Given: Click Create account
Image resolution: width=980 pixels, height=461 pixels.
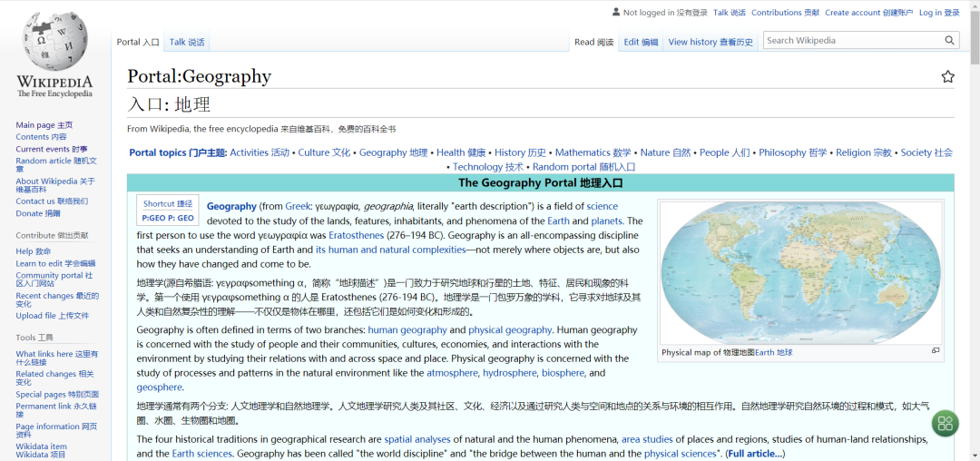Looking at the screenshot, I should [x=868, y=13].
